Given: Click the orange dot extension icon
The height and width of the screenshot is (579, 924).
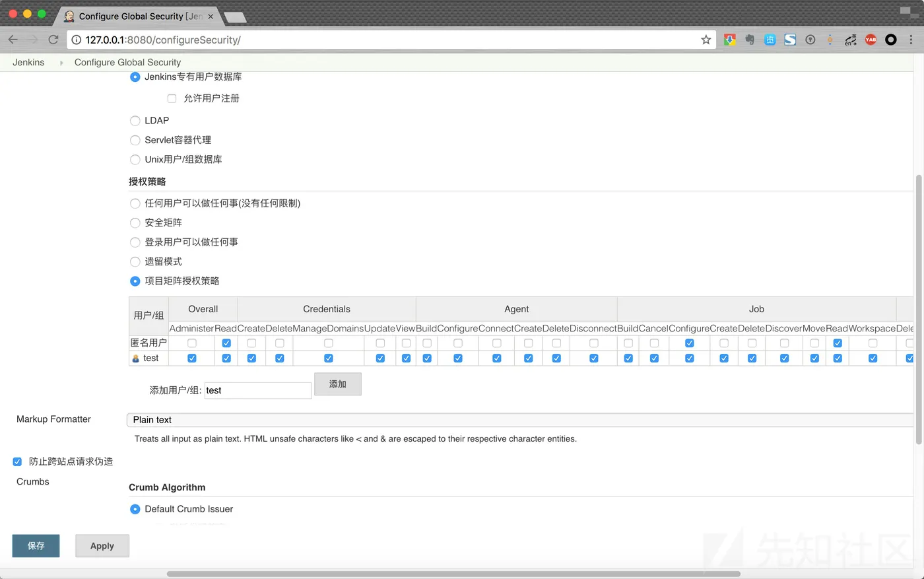Looking at the screenshot, I should pyautogui.click(x=830, y=40).
